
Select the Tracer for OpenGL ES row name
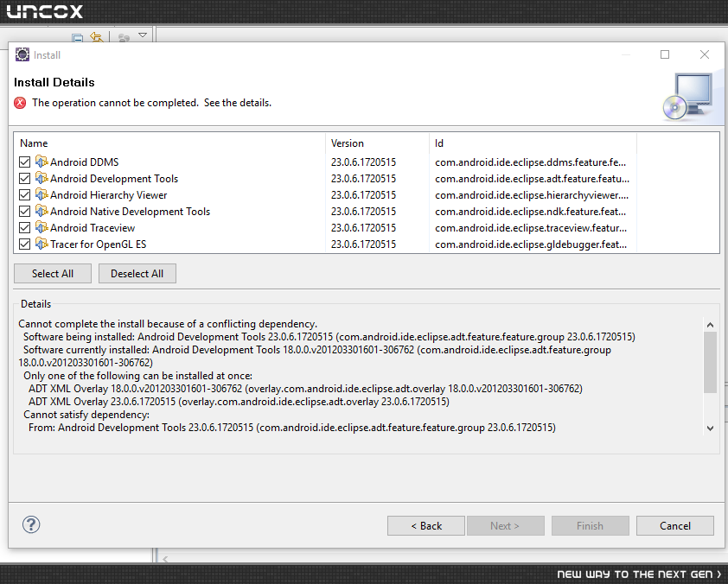(98, 244)
